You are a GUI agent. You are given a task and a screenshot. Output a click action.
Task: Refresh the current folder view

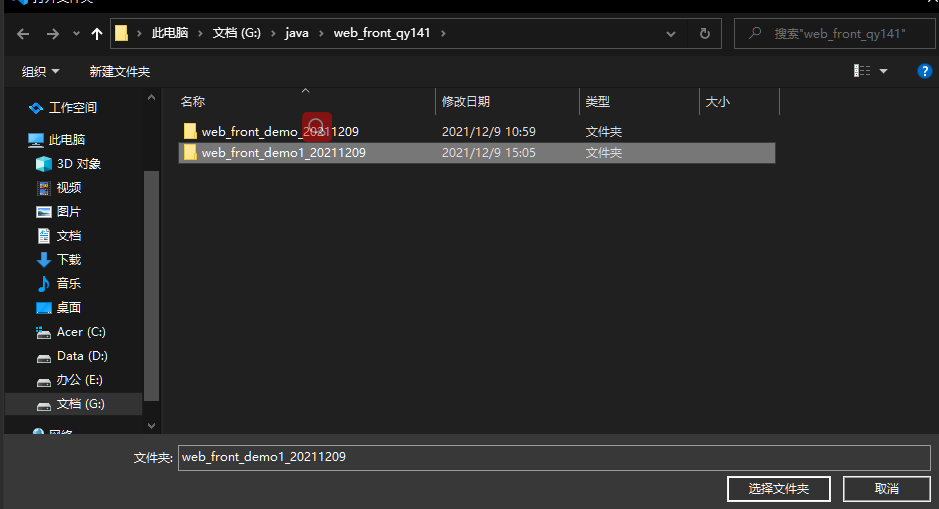705,34
